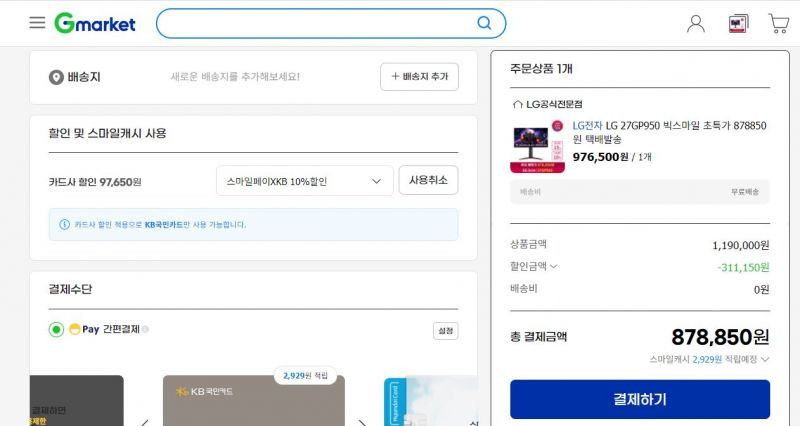Click 사용취소 button
Image resolution: width=800 pixels, height=426 pixels.
click(x=428, y=180)
